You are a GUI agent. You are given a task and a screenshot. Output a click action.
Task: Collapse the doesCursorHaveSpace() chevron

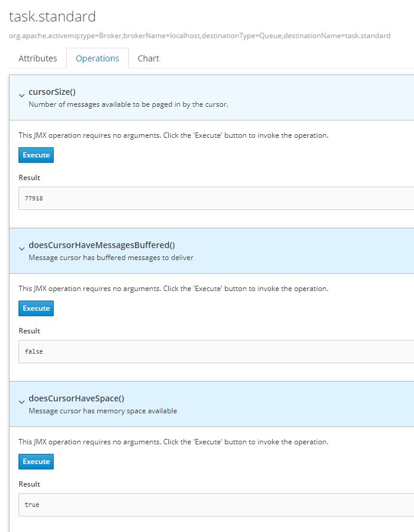(21, 402)
